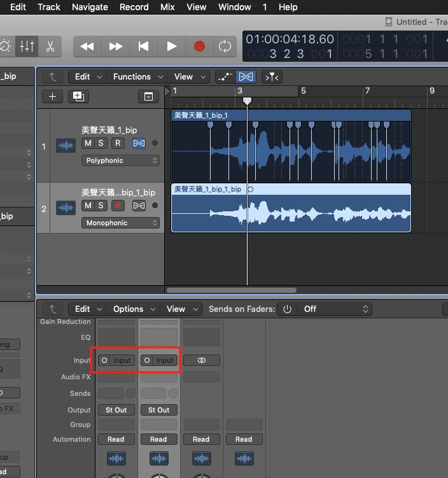Solo track 2 with S button

101,206
